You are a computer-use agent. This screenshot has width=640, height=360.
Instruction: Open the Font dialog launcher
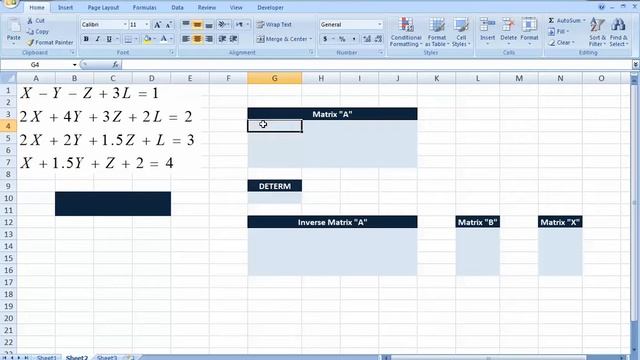[172, 53]
